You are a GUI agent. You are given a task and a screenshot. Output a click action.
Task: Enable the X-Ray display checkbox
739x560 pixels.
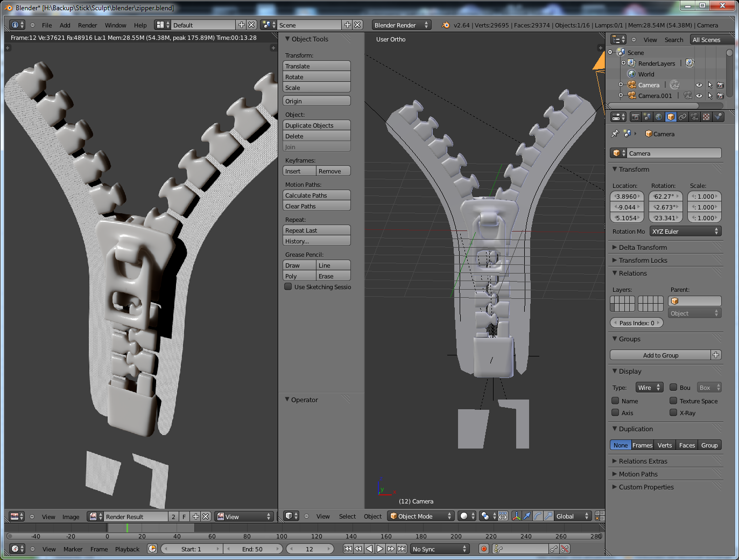pos(673,413)
